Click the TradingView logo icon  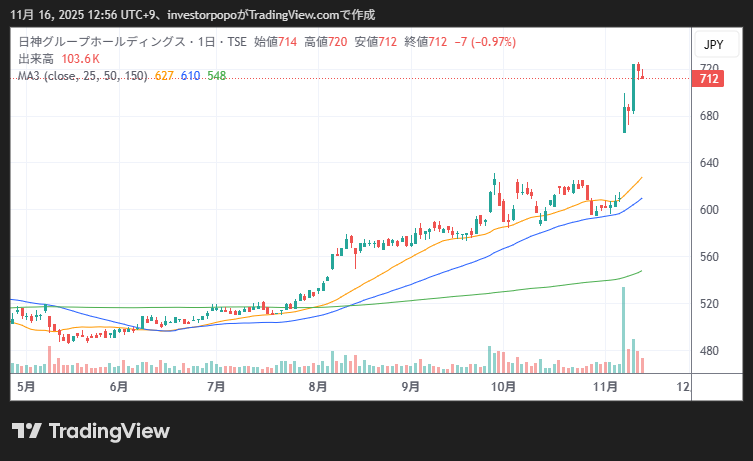[x=26, y=431]
